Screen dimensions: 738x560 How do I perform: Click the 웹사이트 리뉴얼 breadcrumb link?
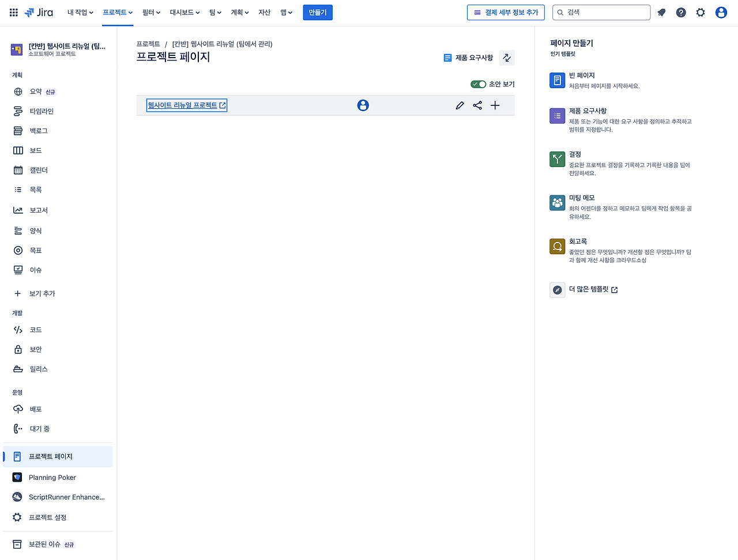click(x=222, y=44)
